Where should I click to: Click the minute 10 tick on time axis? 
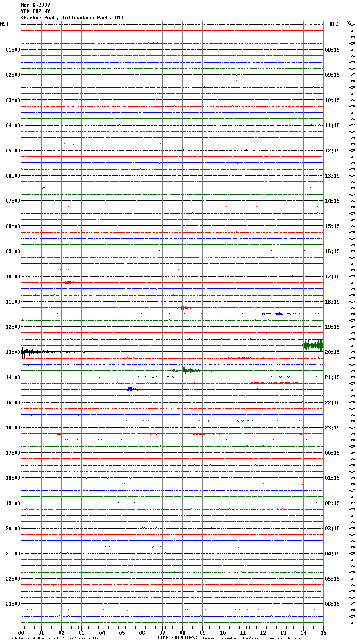point(223,633)
